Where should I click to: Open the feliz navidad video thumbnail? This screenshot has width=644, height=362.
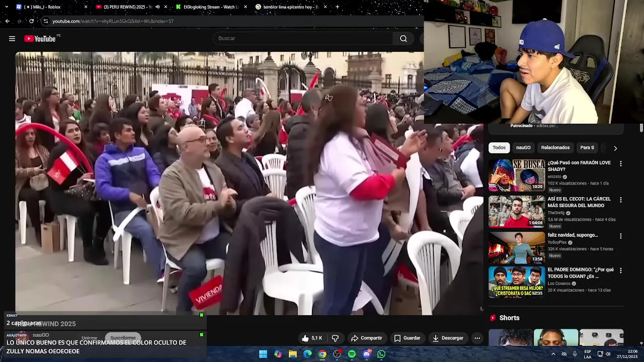click(517, 248)
